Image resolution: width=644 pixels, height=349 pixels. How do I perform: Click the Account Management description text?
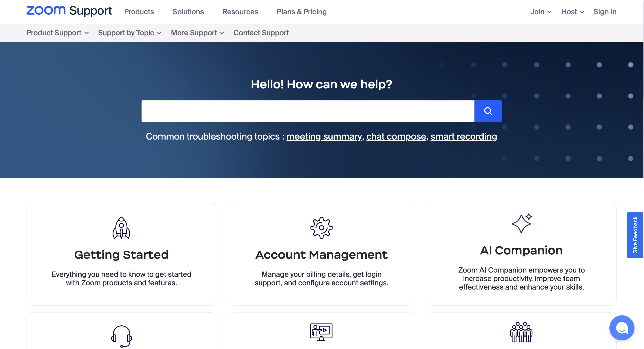(321, 278)
